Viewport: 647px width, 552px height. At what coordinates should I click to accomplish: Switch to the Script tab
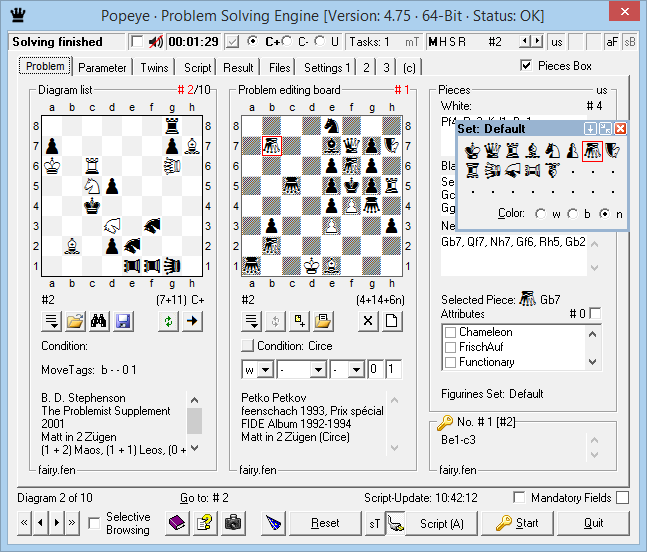point(198,67)
